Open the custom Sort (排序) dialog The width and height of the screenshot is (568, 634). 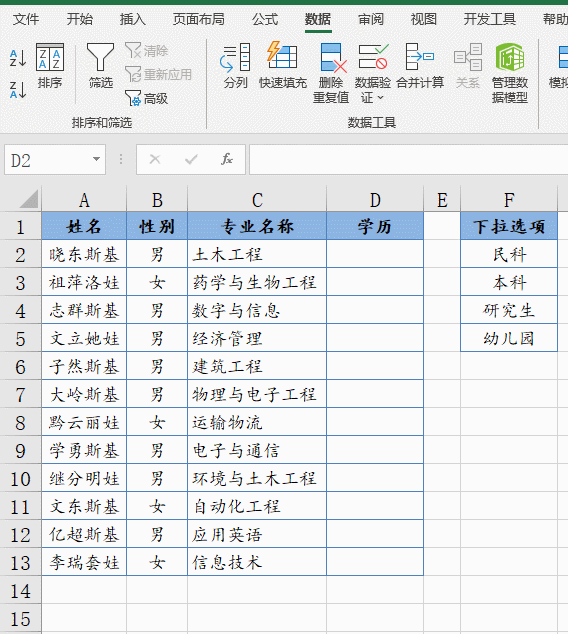point(50,66)
